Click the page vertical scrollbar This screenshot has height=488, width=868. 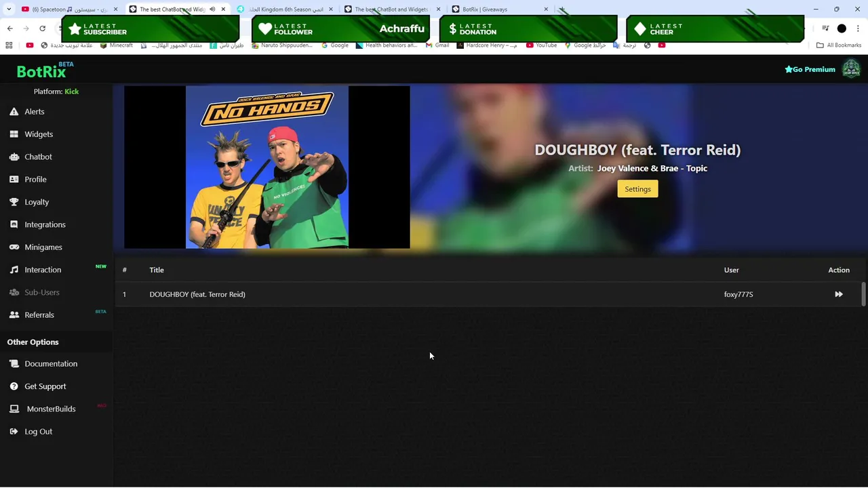click(x=863, y=294)
